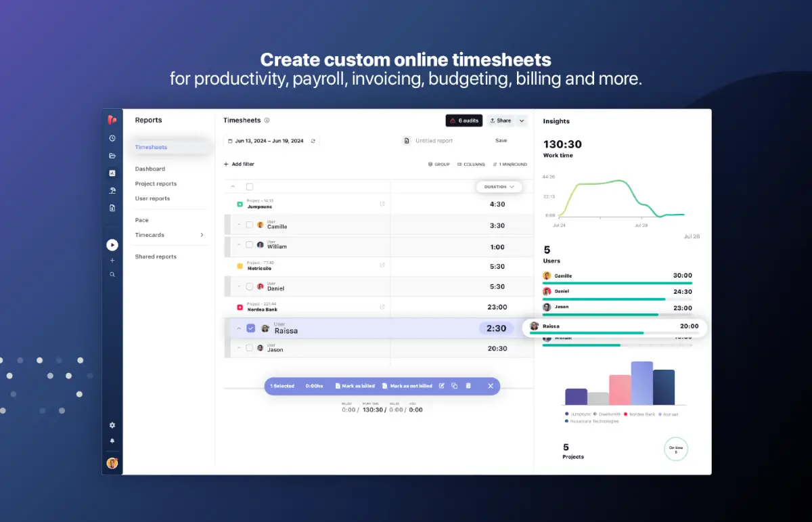Click the timer clock icon in sidebar
812x522 pixels.
click(112, 138)
